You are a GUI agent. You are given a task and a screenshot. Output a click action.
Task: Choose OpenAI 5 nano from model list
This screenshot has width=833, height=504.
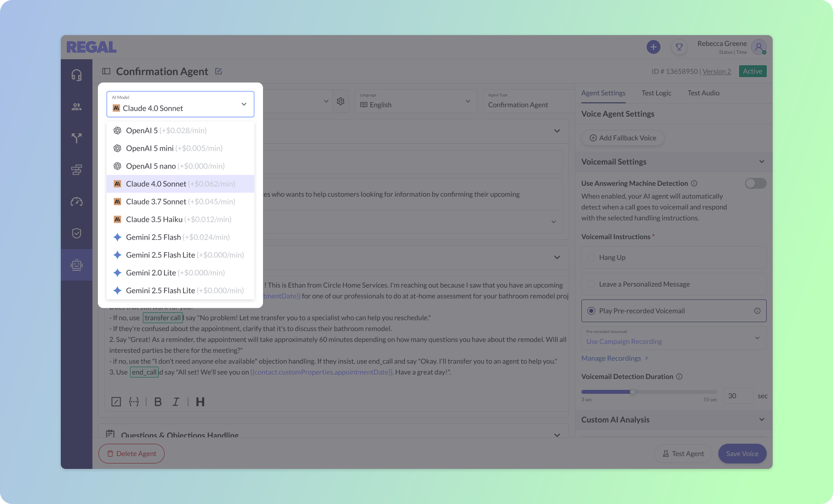coord(180,166)
